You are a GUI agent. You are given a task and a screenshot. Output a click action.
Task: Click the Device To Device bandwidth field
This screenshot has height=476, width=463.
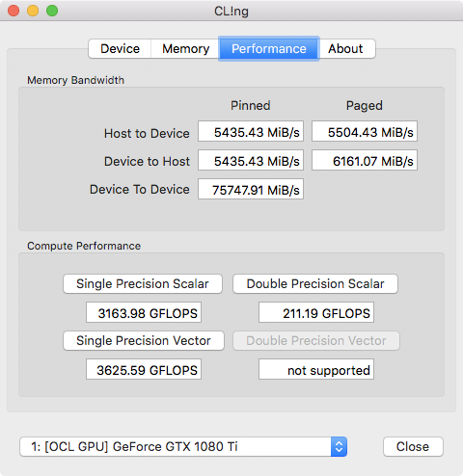pyautogui.click(x=251, y=189)
